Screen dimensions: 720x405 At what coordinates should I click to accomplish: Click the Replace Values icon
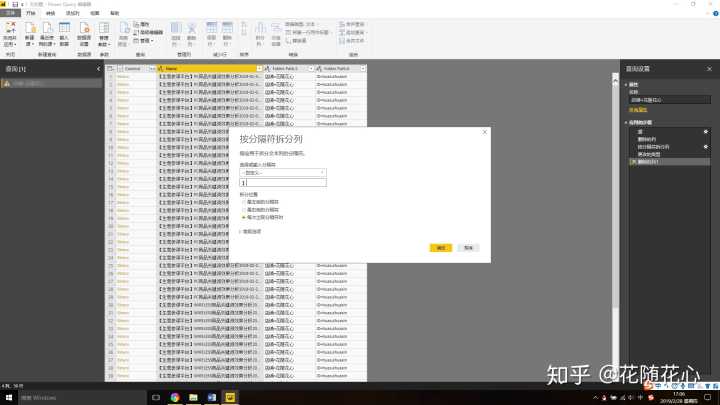coord(296,40)
